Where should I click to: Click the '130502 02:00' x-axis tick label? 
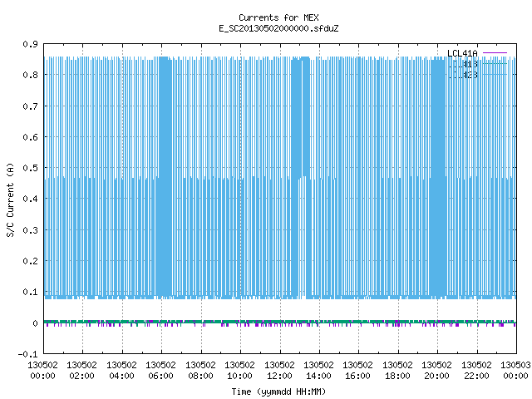click(81, 371)
